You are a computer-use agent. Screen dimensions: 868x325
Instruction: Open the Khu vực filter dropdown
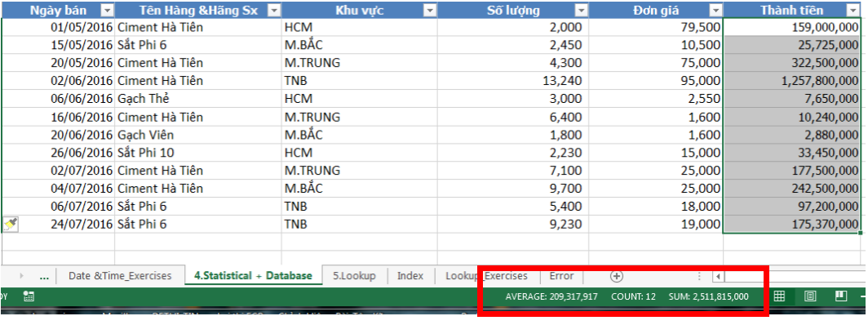click(x=430, y=10)
